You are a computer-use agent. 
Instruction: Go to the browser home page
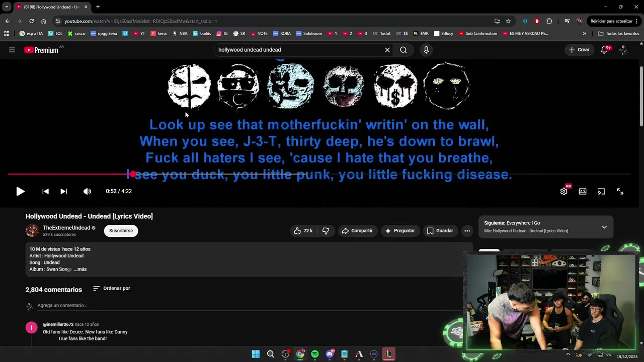pos(44,21)
